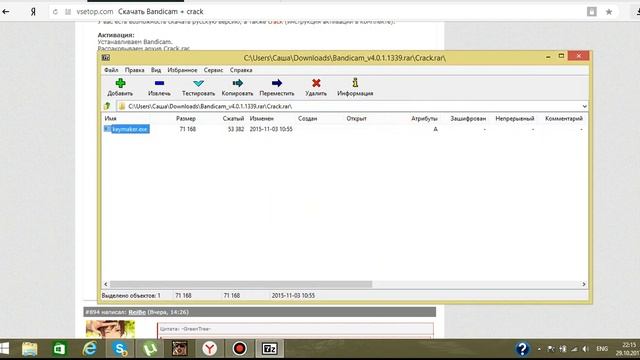Open the ReiBe user link in comment
The height and width of the screenshot is (360, 640).
(x=137, y=312)
